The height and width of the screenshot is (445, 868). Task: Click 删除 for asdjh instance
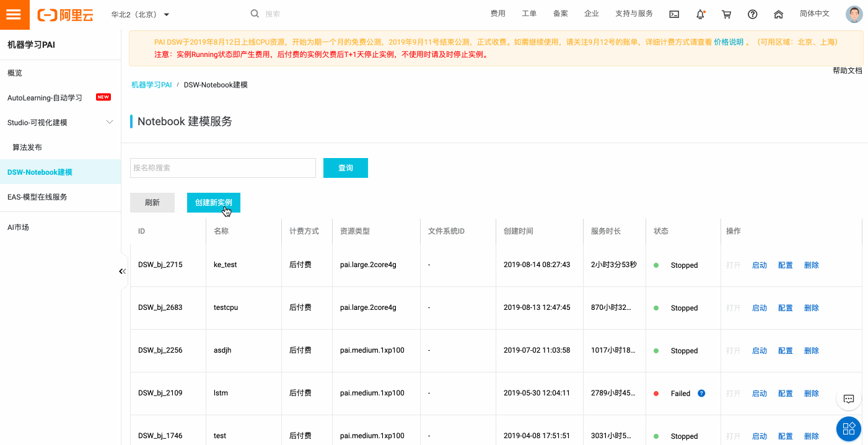click(x=812, y=351)
